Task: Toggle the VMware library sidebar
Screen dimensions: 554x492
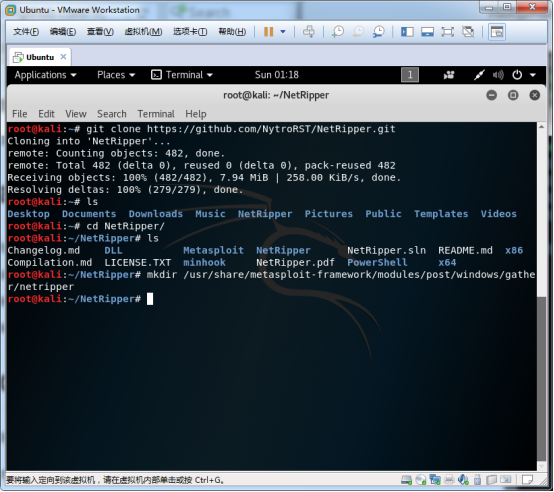Action: tap(407, 32)
